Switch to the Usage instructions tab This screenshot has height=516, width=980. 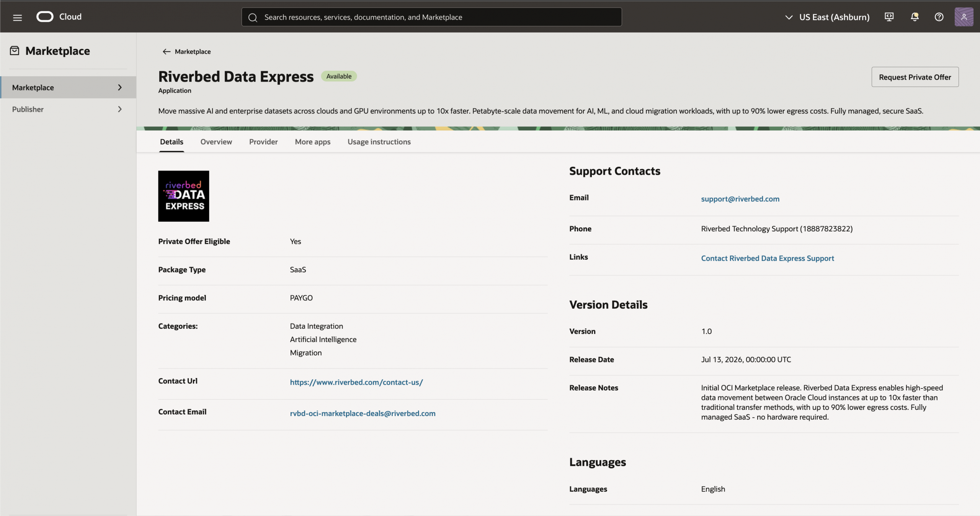379,142
